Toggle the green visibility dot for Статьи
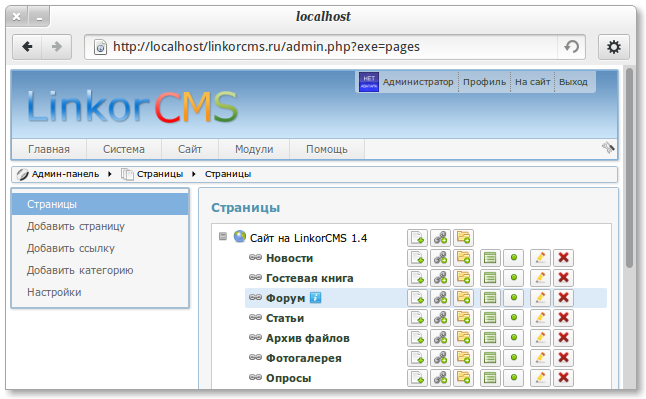 coord(513,318)
